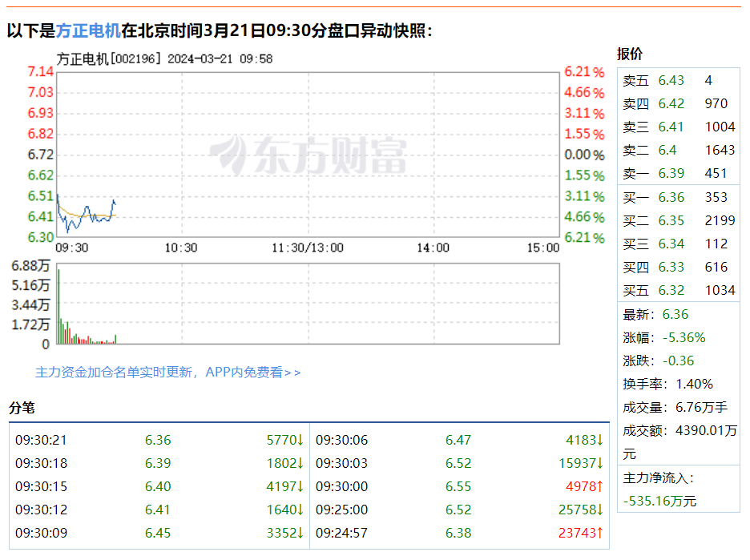Click 卖四 price 6.42

671,104
